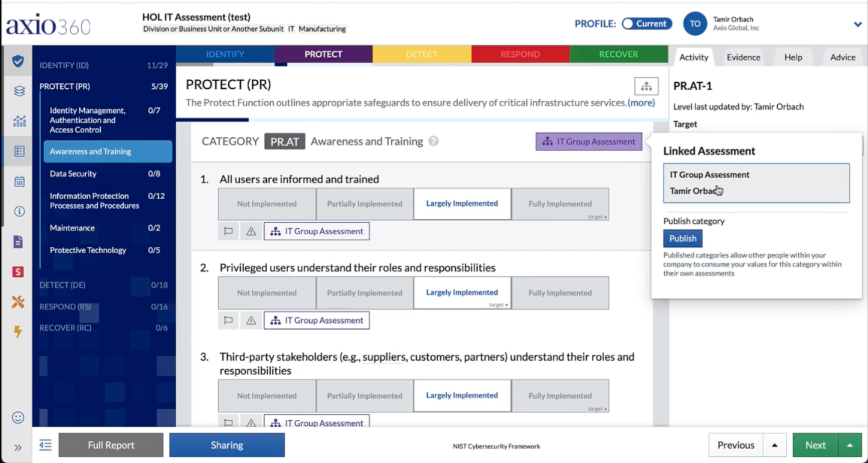Open the calendar sidebar icon
The width and height of the screenshot is (868, 463).
click(x=19, y=181)
